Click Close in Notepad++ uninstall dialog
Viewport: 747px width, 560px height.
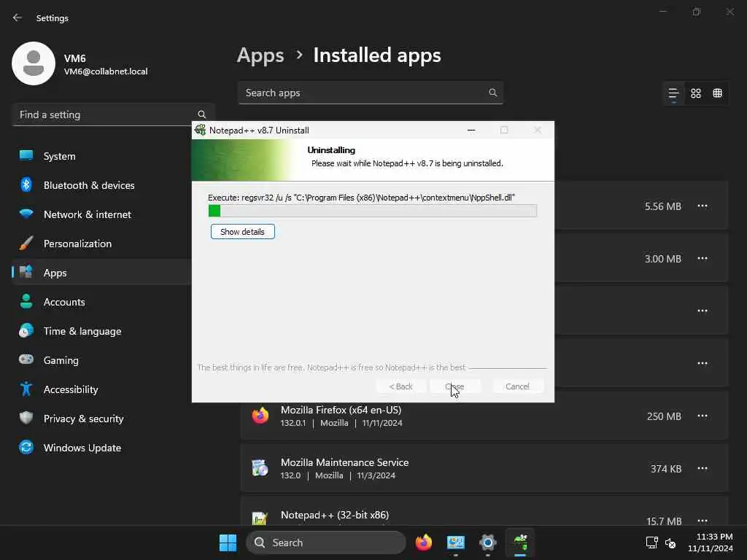tap(454, 386)
